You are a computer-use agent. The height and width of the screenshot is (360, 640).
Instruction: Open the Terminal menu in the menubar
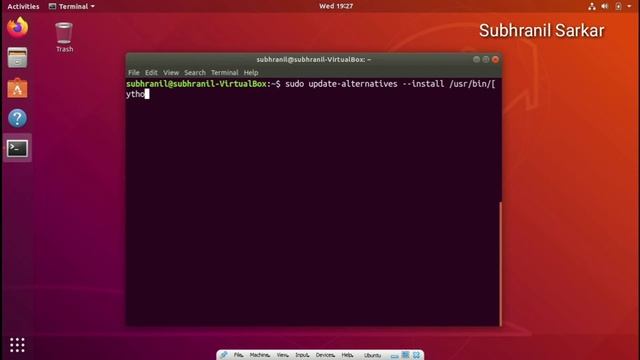coord(224,72)
